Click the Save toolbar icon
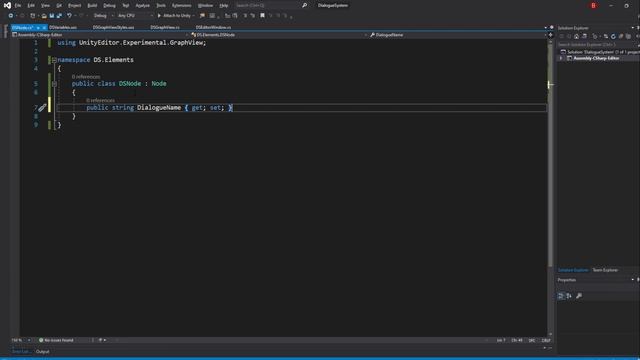The image size is (640, 360). (x=52, y=16)
